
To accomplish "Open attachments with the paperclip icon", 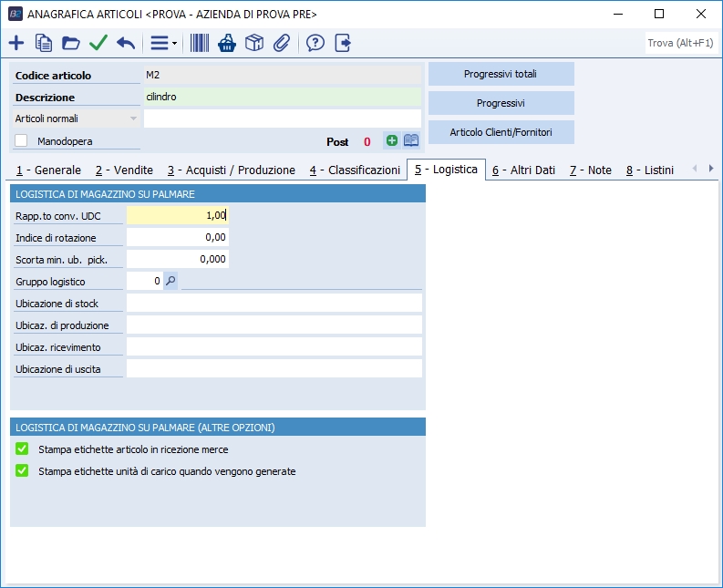I will [x=282, y=43].
